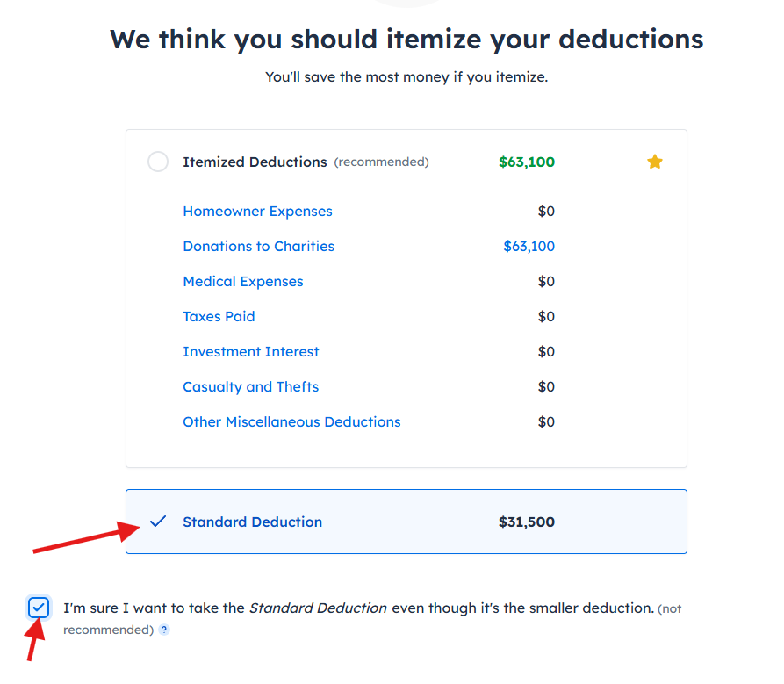Click the help question mark icon
The height and width of the screenshot is (684, 784).
click(x=164, y=630)
